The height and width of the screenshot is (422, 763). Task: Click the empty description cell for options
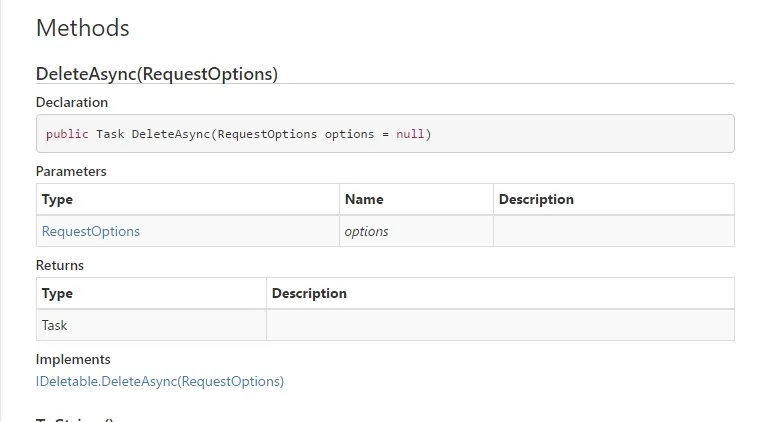613,231
